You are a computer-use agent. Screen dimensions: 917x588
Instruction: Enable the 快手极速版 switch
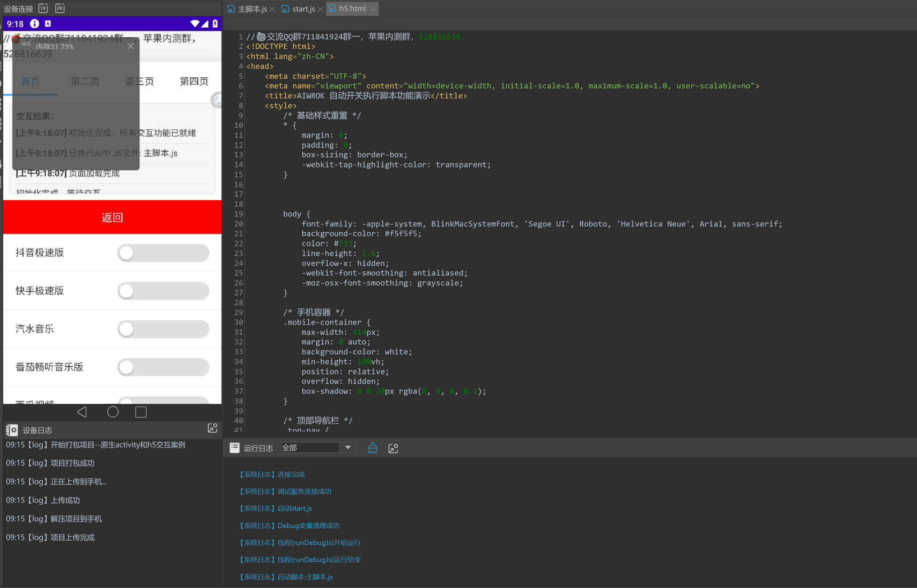[x=163, y=291]
